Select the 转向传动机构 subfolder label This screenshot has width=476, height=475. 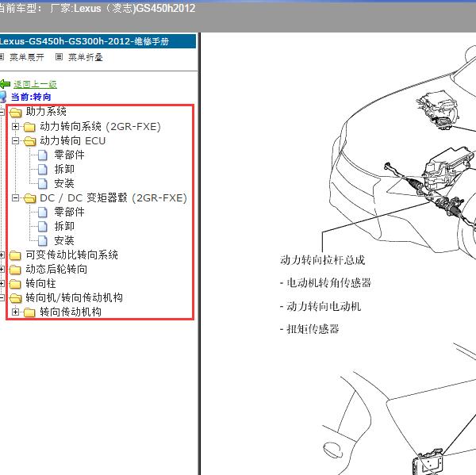click(71, 312)
